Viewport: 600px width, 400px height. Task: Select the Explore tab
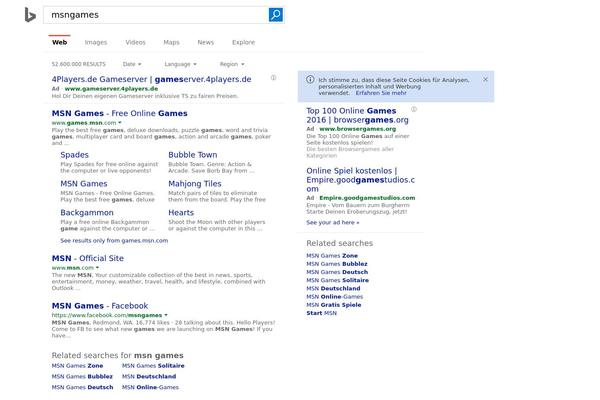click(x=243, y=42)
